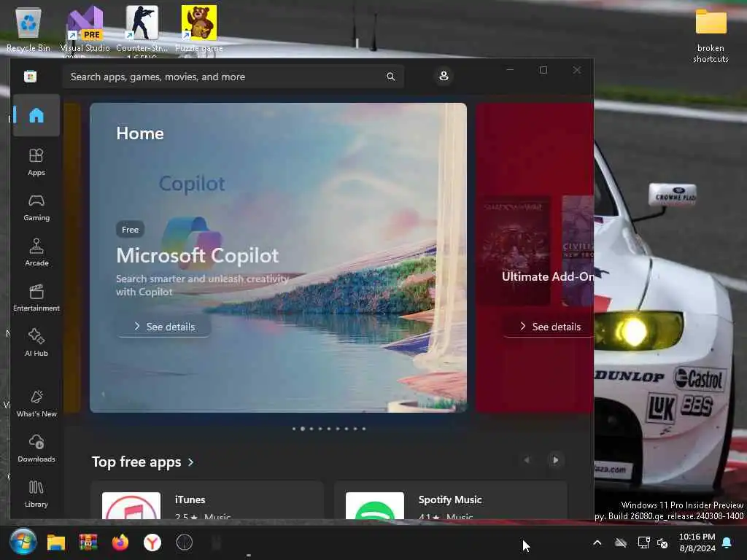Click the search apps and games field
The image size is (747, 560).
233,77
